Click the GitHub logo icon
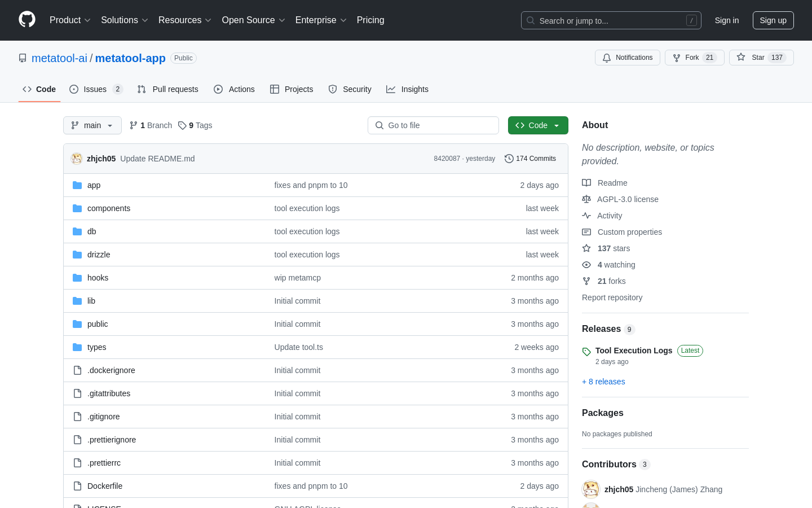Image resolution: width=812 pixels, height=508 pixels. [27, 20]
